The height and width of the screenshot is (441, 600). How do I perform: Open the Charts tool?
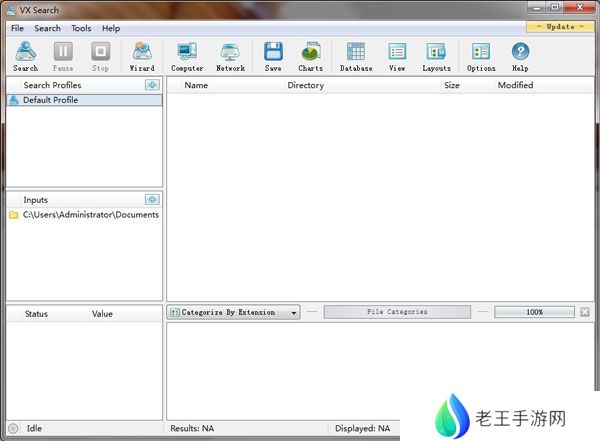click(310, 57)
